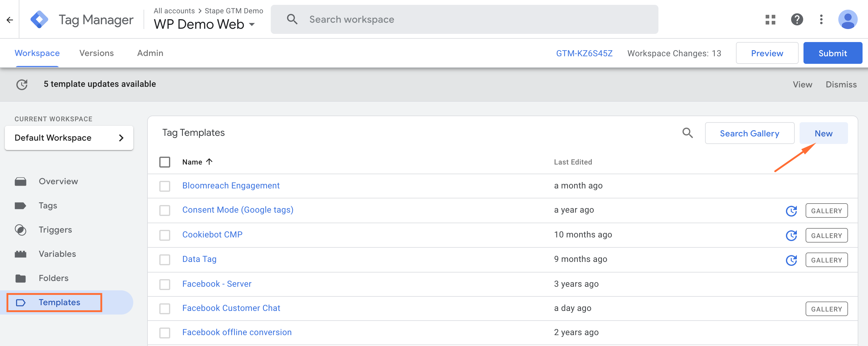Select the checkbox next to Data Tag
The height and width of the screenshot is (346, 868).
[165, 259]
